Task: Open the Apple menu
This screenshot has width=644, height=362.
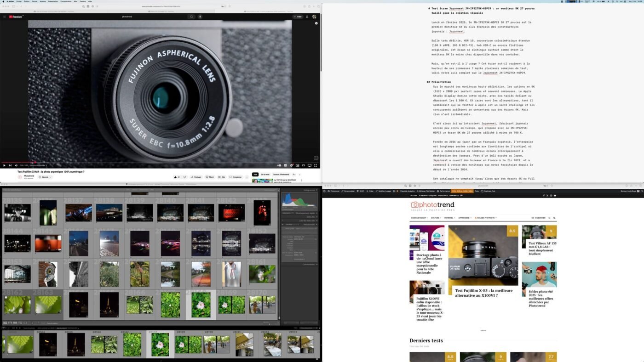Action: [3, 1]
